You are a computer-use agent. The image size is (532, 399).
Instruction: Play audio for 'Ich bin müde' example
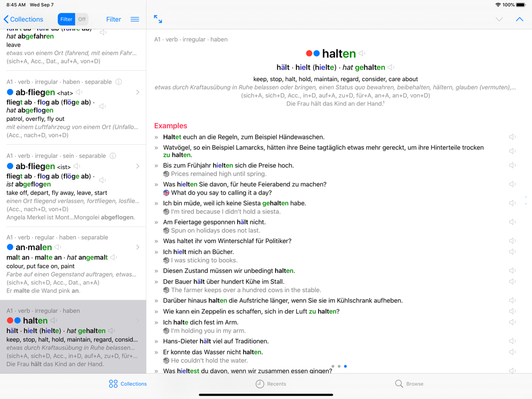(x=512, y=203)
